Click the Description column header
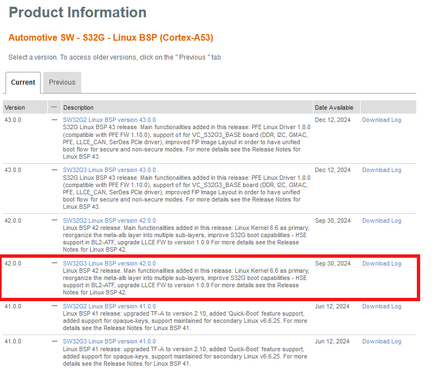Viewport: 438px width, 368px height. [x=187, y=107]
